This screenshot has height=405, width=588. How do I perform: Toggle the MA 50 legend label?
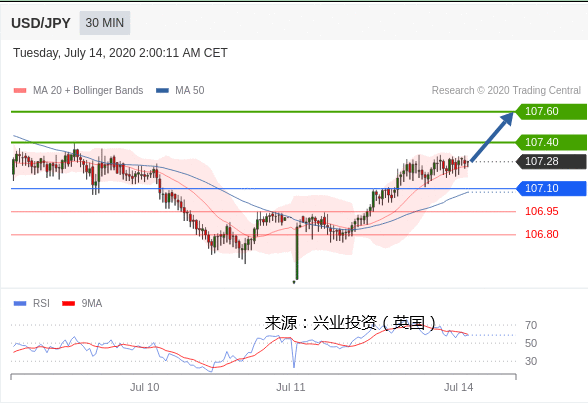[x=190, y=90]
